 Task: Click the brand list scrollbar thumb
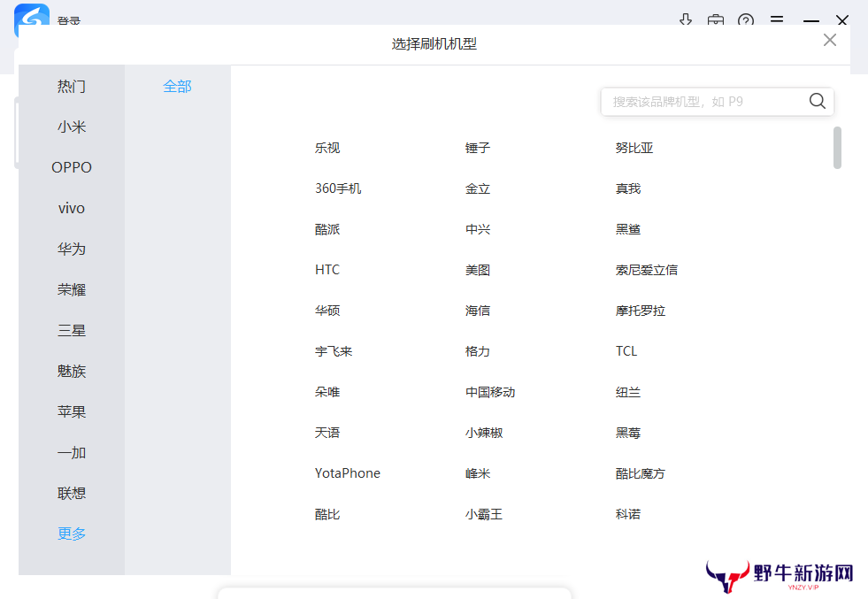(837, 147)
